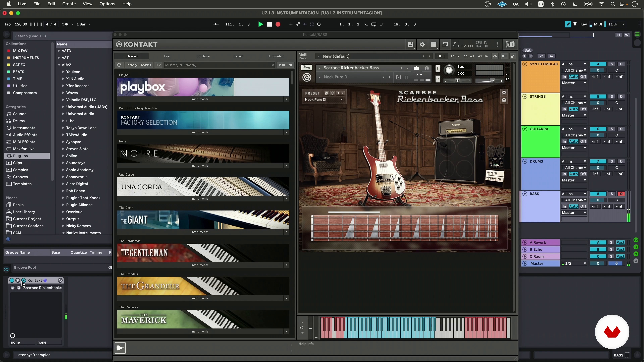Click the Native Instruments logo button

coord(510,44)
